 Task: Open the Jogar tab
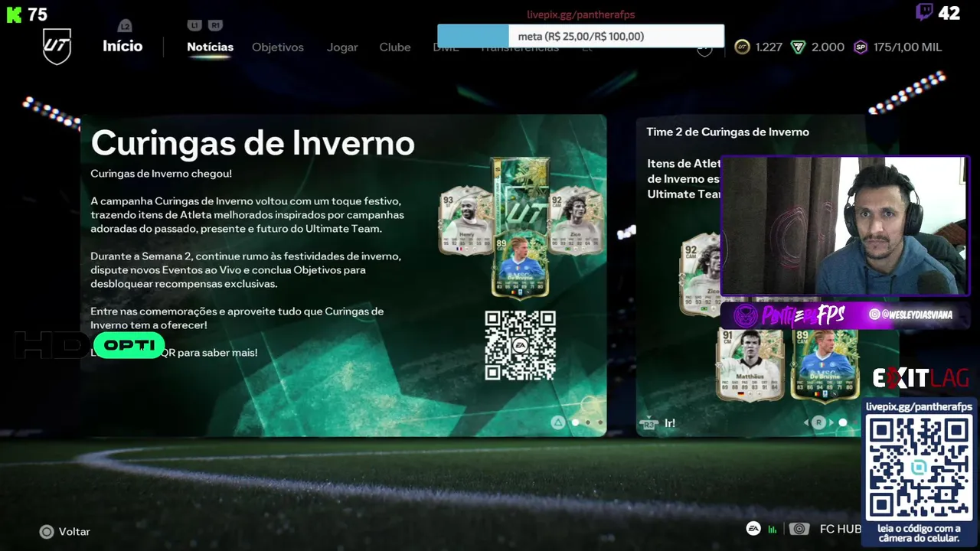click(342, 47)
